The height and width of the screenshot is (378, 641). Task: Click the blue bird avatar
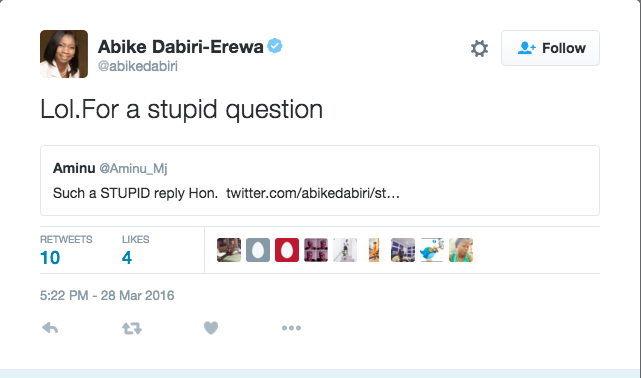click(432, 250)
